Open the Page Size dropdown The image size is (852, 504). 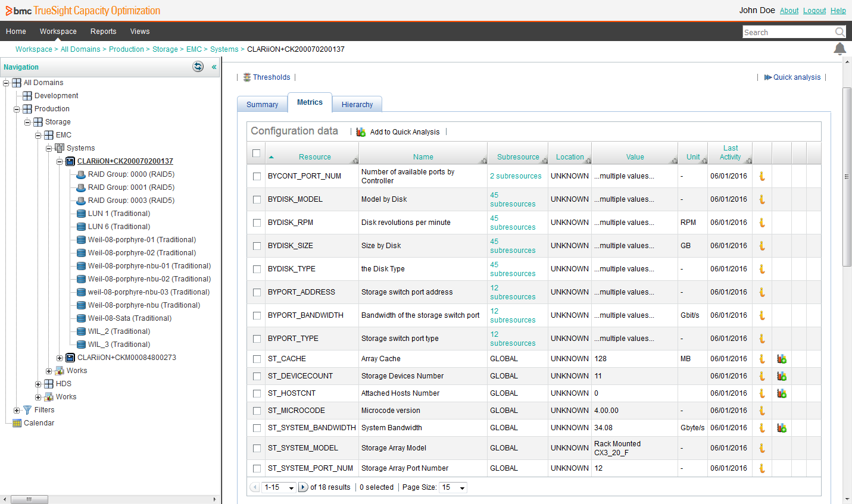(x=453, y=487)
